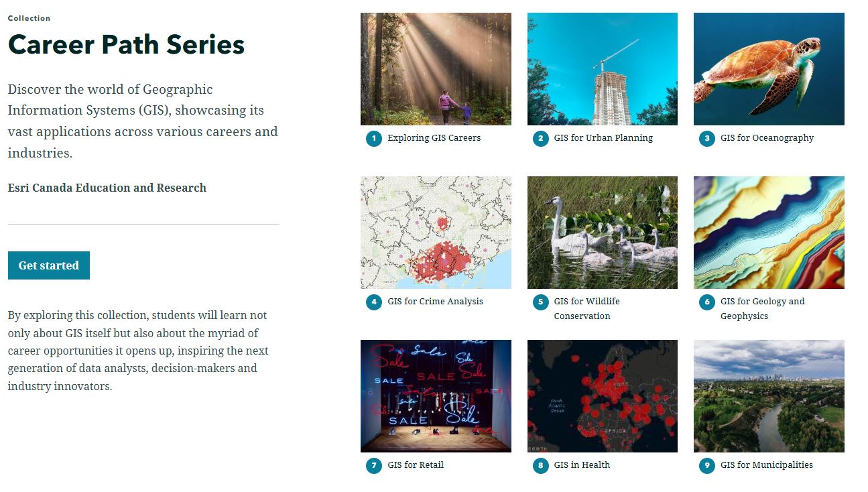Click the numbered badge for Exploring GIS Careers
Screen dimensions: 868x492
pos(373,138)
